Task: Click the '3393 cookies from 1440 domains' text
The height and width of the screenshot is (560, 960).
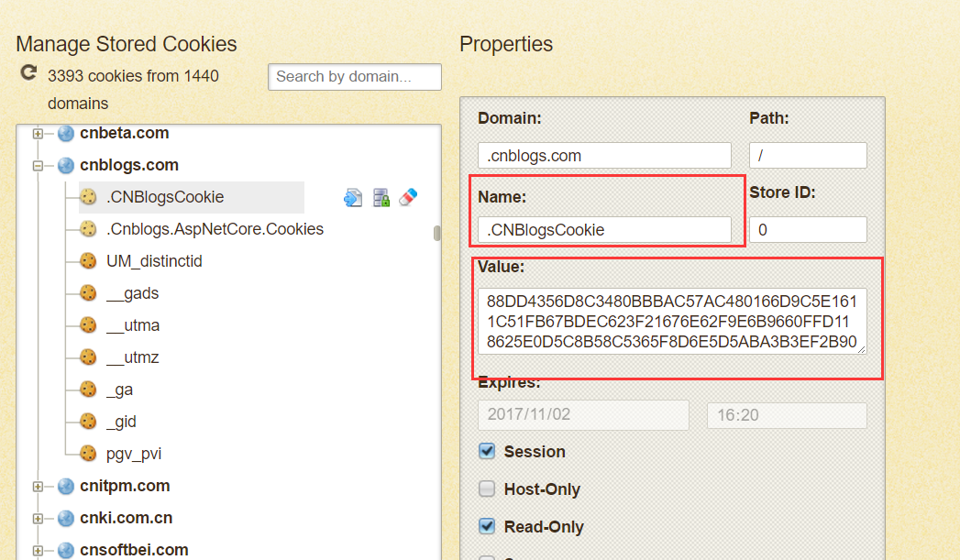Action: pos(133,89)
